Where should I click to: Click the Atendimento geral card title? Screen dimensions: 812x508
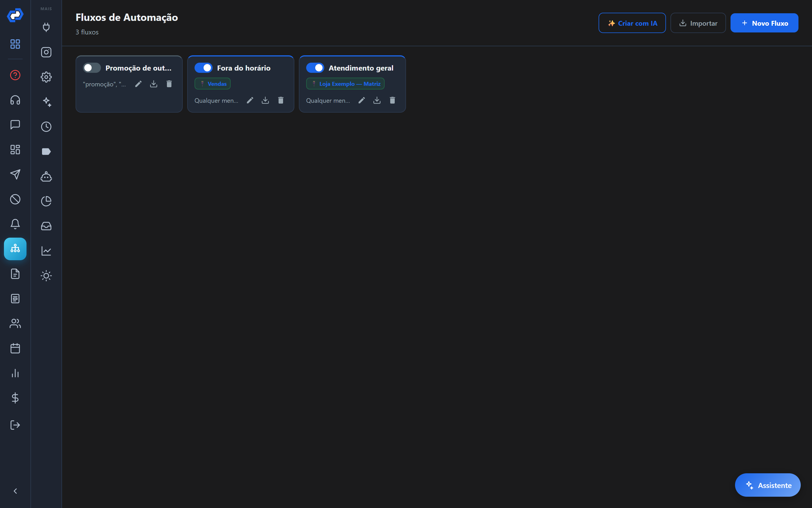[361, 68]
